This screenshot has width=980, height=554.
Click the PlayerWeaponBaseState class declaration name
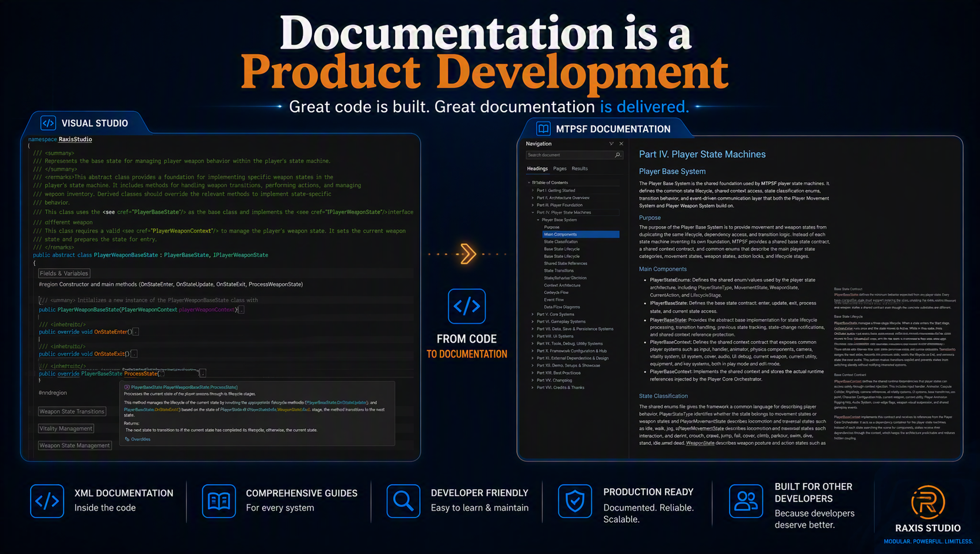click(126, 255)
